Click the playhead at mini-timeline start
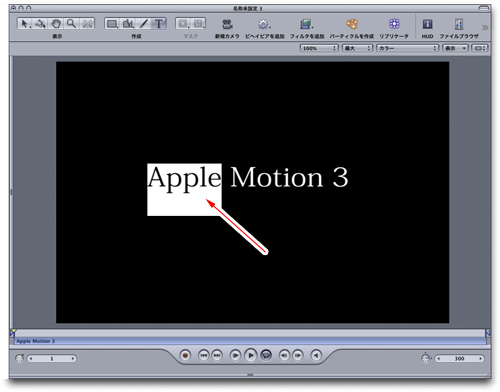Image resolution: width=500 pixels, height=392 pixels. click(13, 332)
